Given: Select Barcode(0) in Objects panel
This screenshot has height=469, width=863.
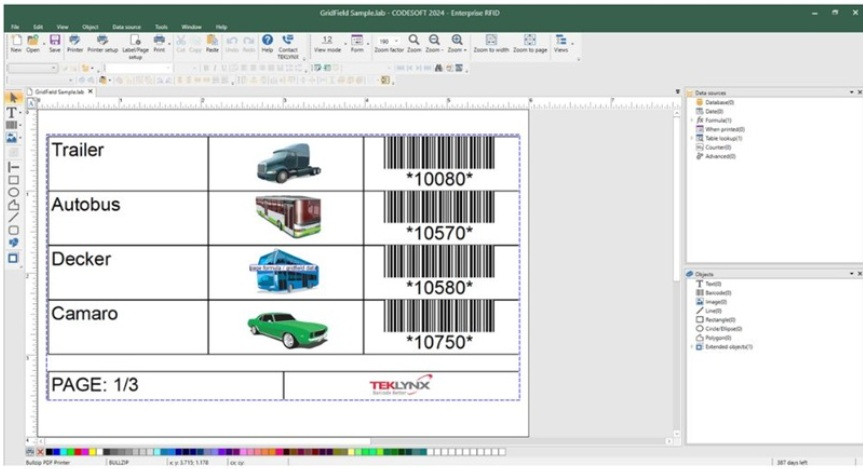Looking at the screenshot, I should 713,293.
